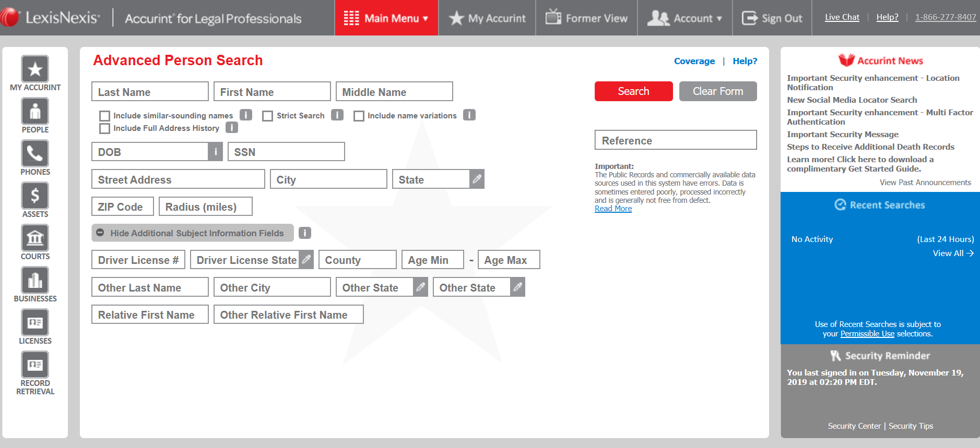Open the Read More link
The image size is (980, 448).
pyautogui.click(x=613, y=209)
